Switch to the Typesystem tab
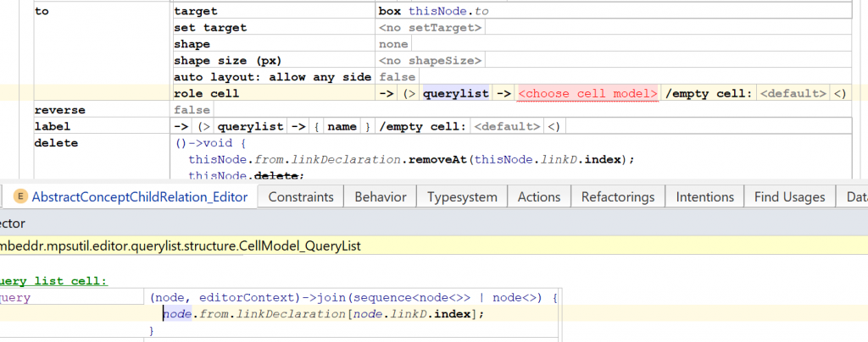This screenshot has width=868, height=342. pyautogui.click(x=462, y=196)
